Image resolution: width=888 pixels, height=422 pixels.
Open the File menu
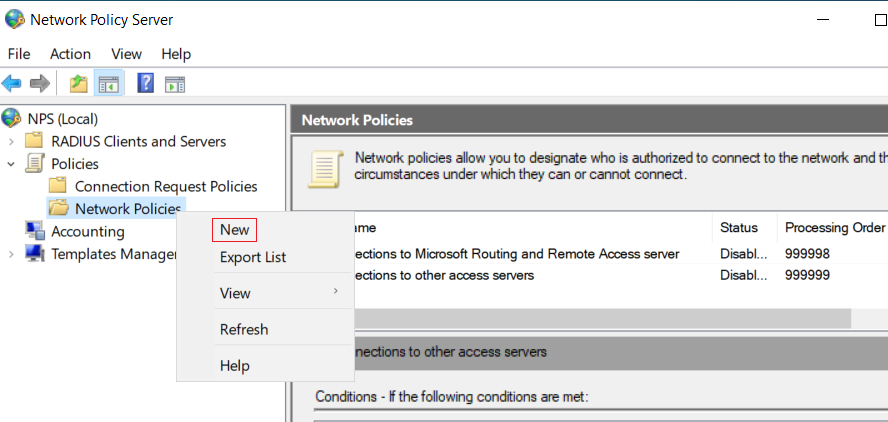(19, 54)
